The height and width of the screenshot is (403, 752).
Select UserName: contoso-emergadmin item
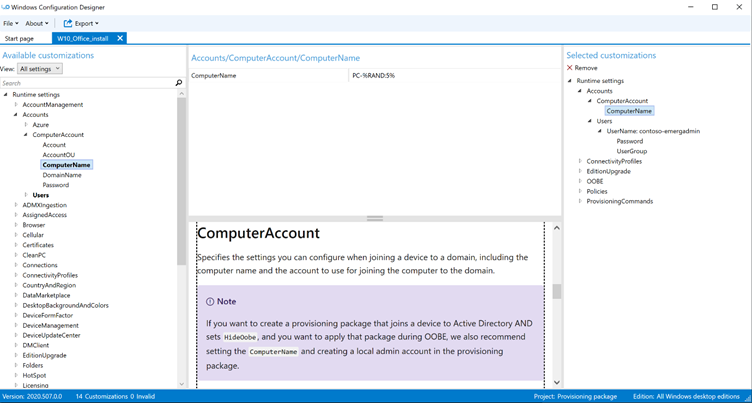coord(653,131)
